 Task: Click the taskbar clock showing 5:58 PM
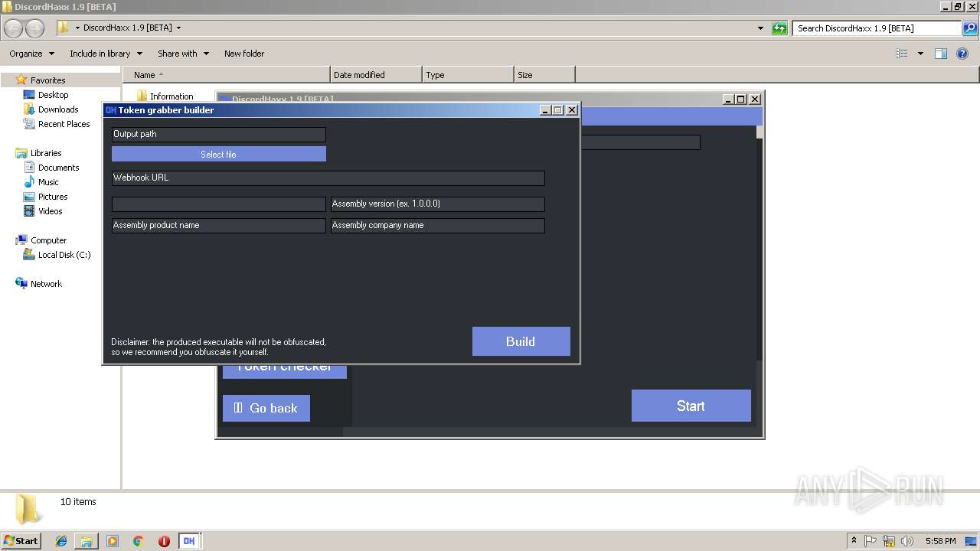pyautogui.click(x=941, y=541)
